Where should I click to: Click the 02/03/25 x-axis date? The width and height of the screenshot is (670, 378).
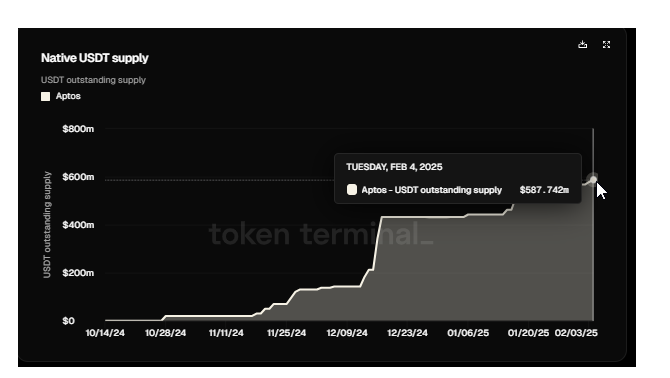[x=576, y=333]
